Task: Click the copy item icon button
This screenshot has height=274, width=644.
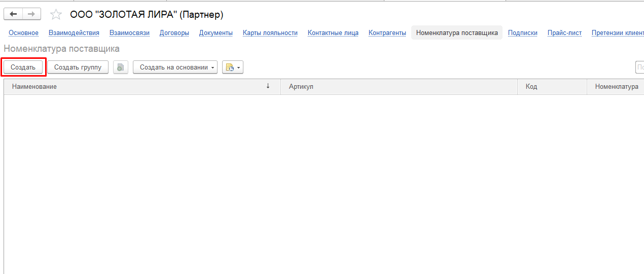Action: click(121, 67)
